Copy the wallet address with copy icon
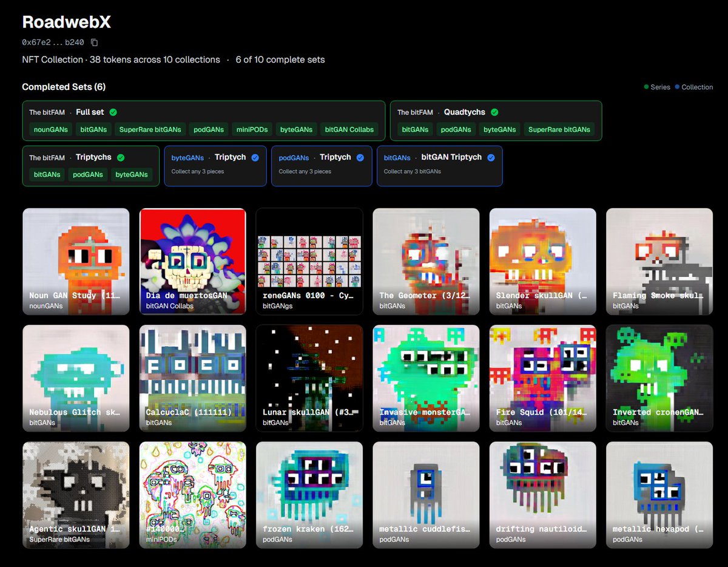The width and height of the screenshot is (728, 567). pyautogui.click(x=94, y=42)
